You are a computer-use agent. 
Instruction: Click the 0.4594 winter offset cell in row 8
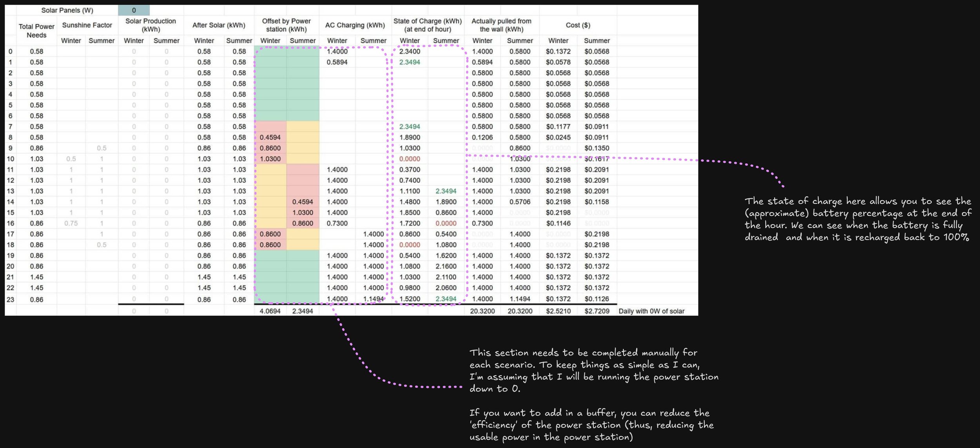point(270,137)
